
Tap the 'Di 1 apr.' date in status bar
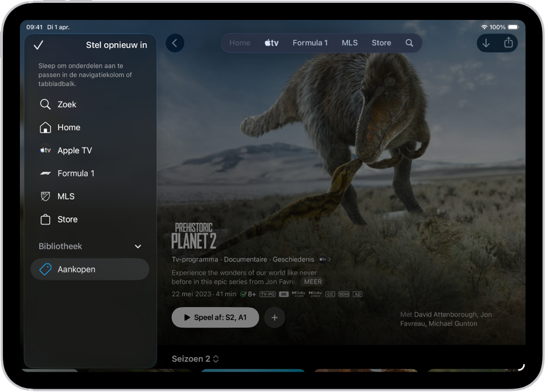click(59, 27)
